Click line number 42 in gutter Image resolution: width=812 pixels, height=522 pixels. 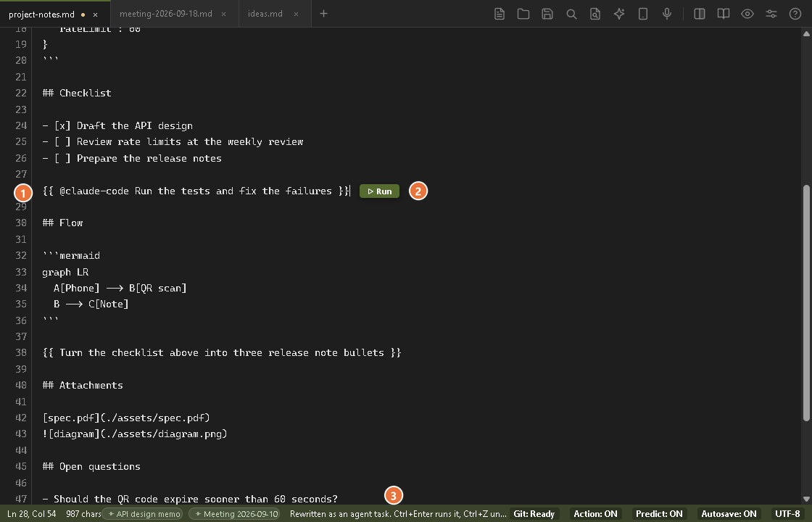pos(21,418)
